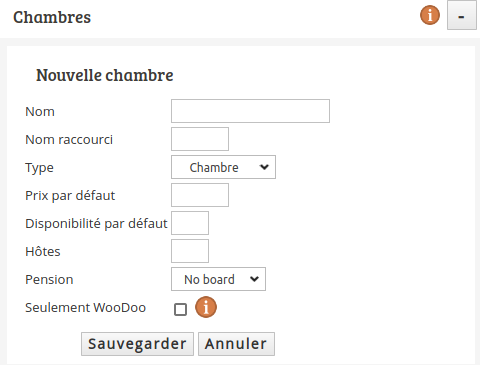The height and width of the screenshot is (365, 480).
Task: Click the Nouvelle chambre heading
Action: [x=105, y=75]
